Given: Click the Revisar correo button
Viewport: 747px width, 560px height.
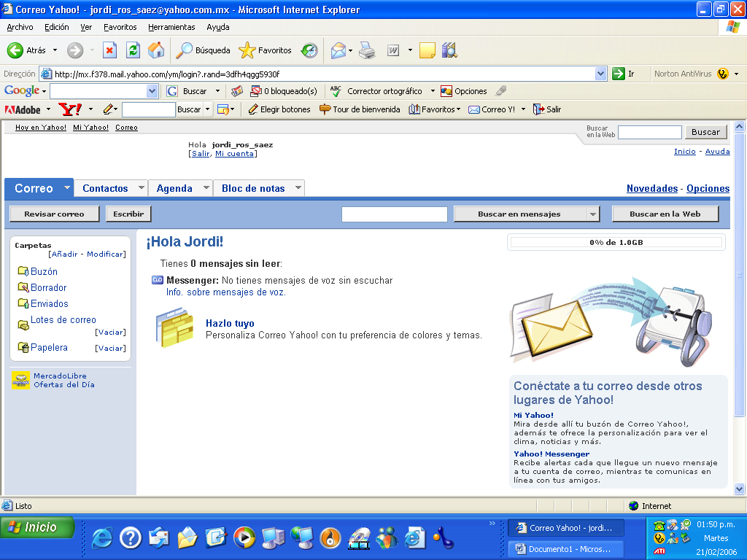Looking at the screenshot, I should point(54,214).
